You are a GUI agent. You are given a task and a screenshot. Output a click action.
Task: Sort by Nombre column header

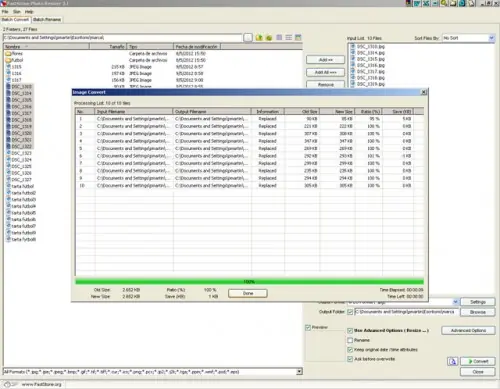coord(46,47)
